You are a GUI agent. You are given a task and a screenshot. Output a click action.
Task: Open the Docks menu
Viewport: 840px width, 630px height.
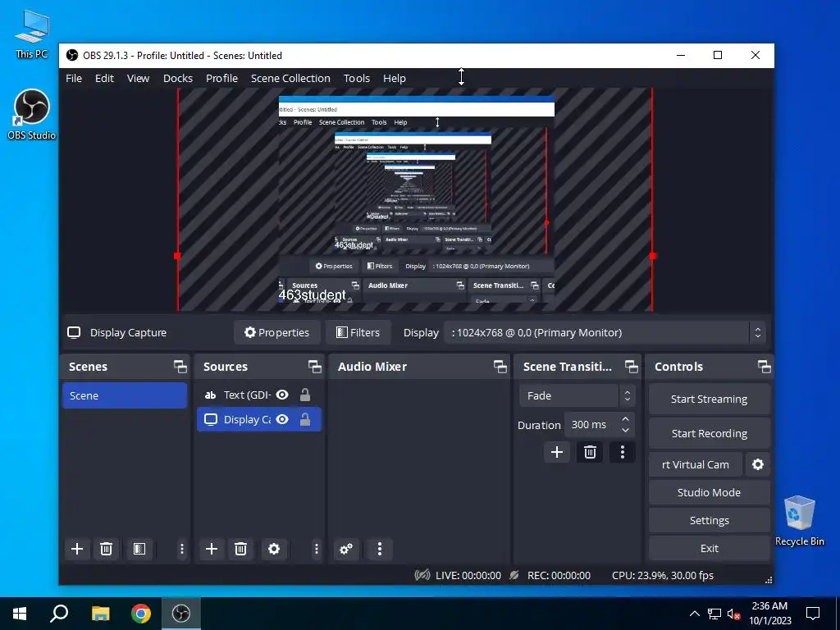tap(178, 78)
